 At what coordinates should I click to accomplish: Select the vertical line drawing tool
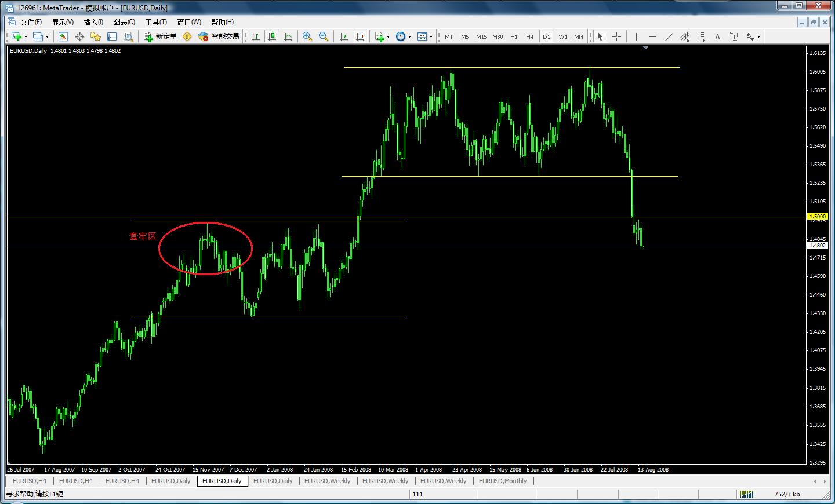636,36
